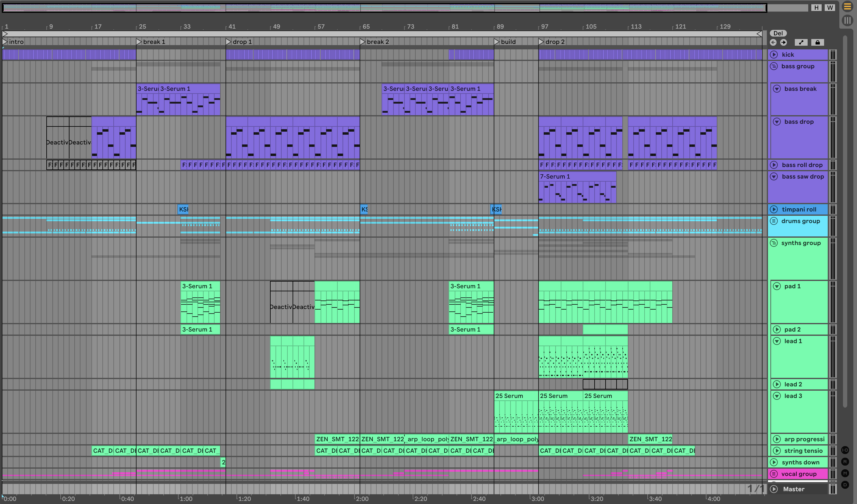Screen dimensions: 857x504
Task: Show the Mixer section with the M button
Action: click(845, 473)
